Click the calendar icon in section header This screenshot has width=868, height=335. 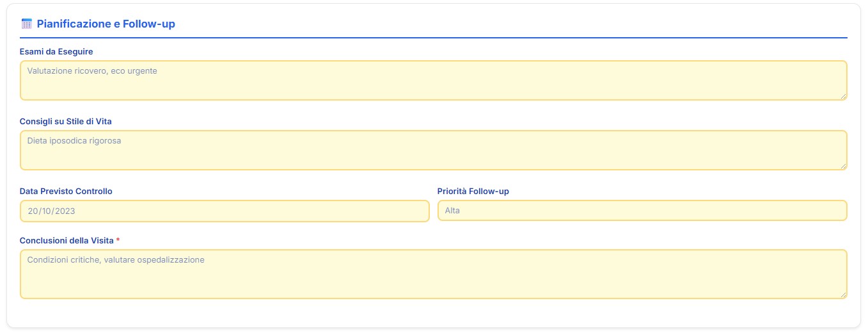coord(26,24)
